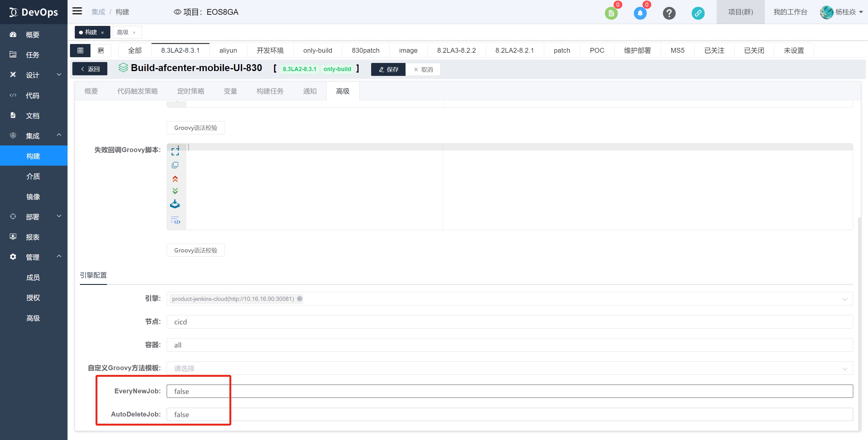The height and width of the screenshot is (440, 868).
Task: Select the only-build filter tab
Action: click(317, 51)
